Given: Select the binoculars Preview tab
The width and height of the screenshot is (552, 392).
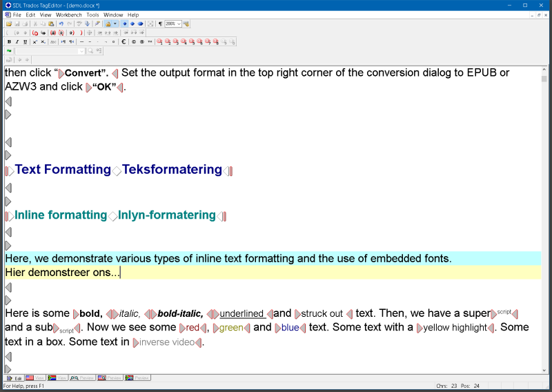Looking at the screenshot, I should (x=82, y=378).
